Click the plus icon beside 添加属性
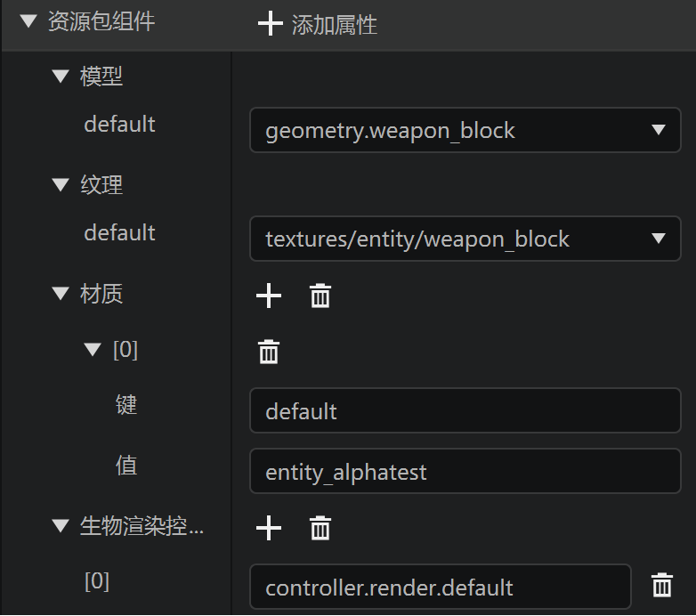Screen dimensions: 696x616 [x=270, y=23]
